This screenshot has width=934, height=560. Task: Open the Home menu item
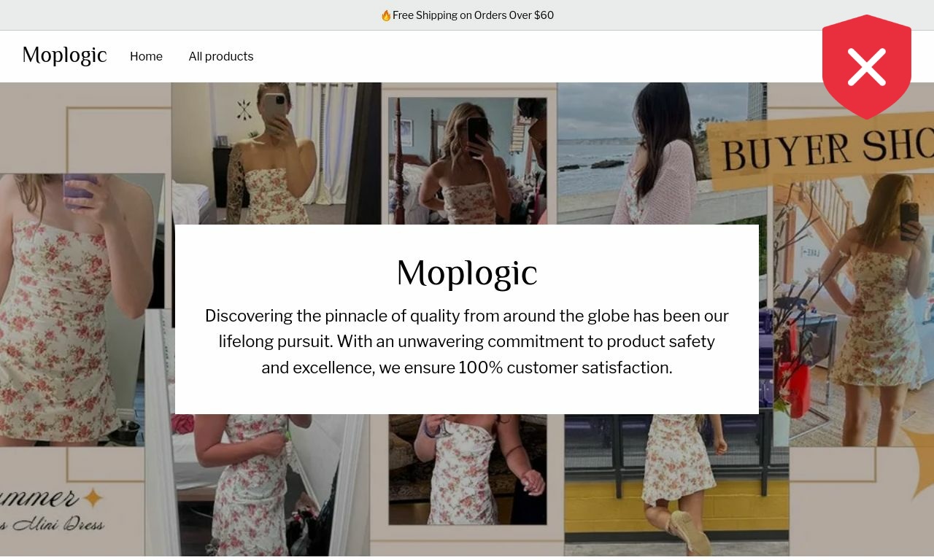146,56
